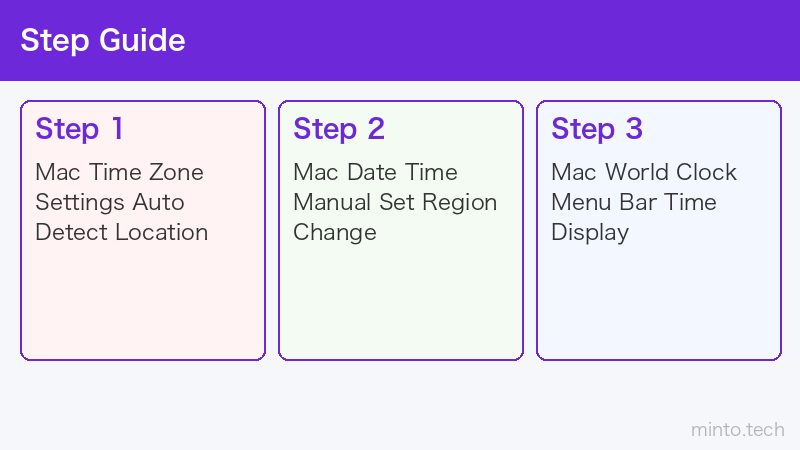This screenshot has height=450, width=800.
Task: Select the Step 2 heading
Action: [339, 129]
